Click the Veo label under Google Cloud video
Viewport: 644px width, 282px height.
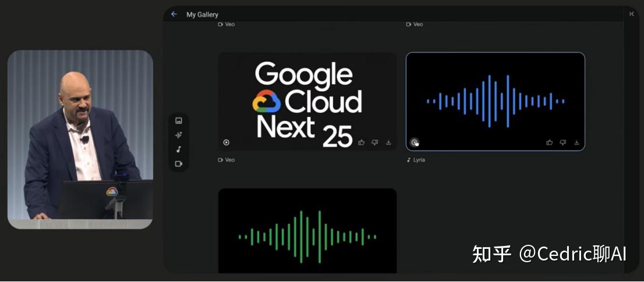[x=227, y=160]
